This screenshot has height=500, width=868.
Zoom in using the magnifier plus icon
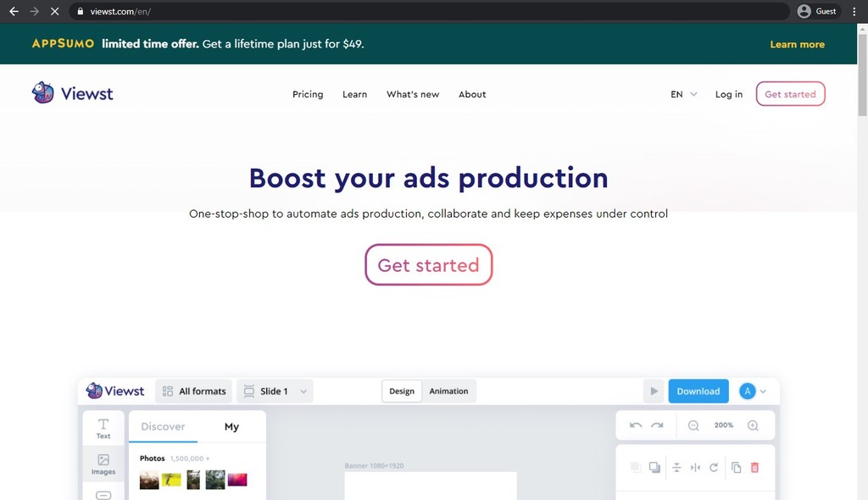[754, 425]
